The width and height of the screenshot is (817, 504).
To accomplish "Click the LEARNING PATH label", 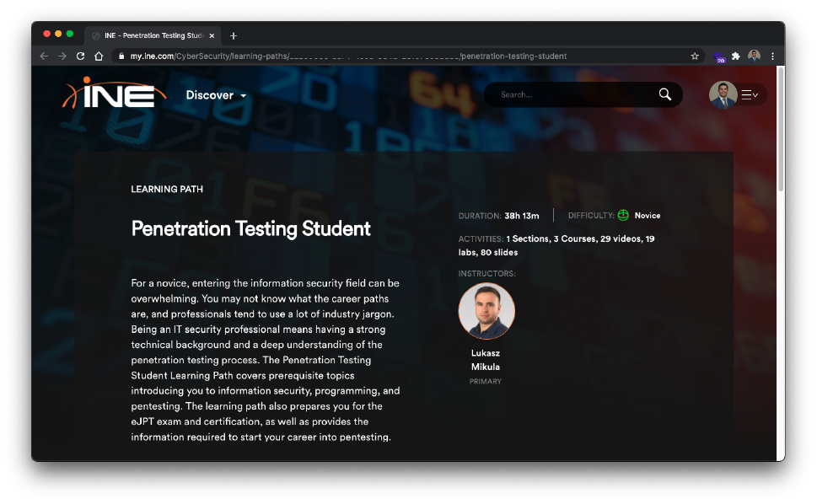I will [167, 189].
